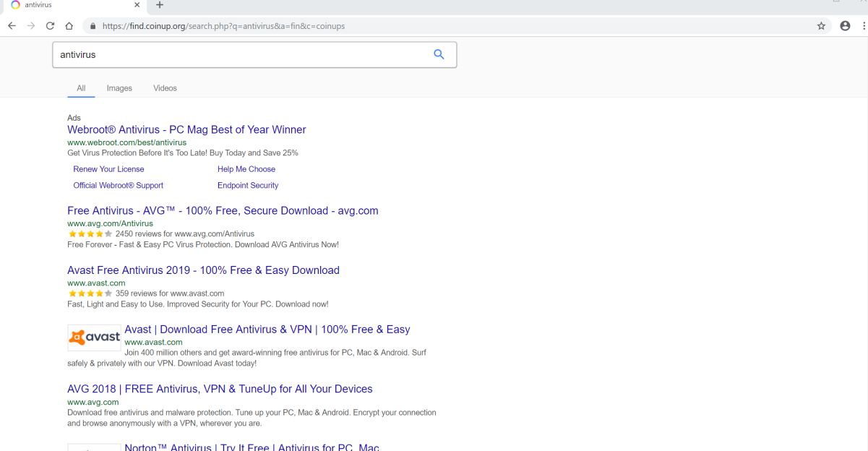
Task: Open the Renew Your License link
Action: (108, 169)
